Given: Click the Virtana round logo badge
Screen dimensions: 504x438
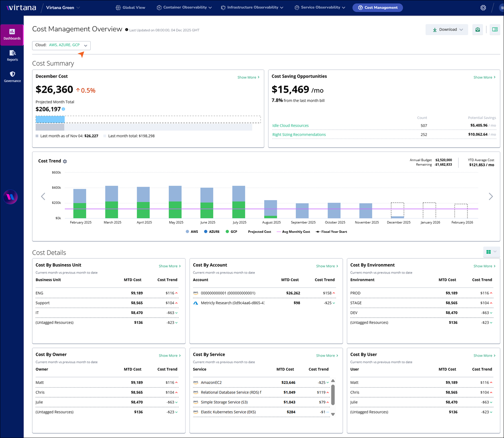Looking at the screenshot, I should [x=10, y=197].
